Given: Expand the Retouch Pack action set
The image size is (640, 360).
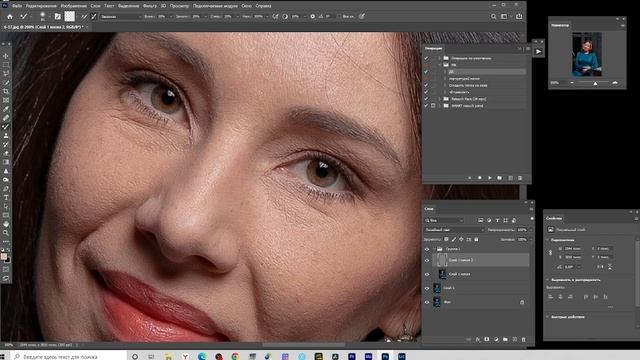Looking at the screenshot, I should [x=440, y=99].
